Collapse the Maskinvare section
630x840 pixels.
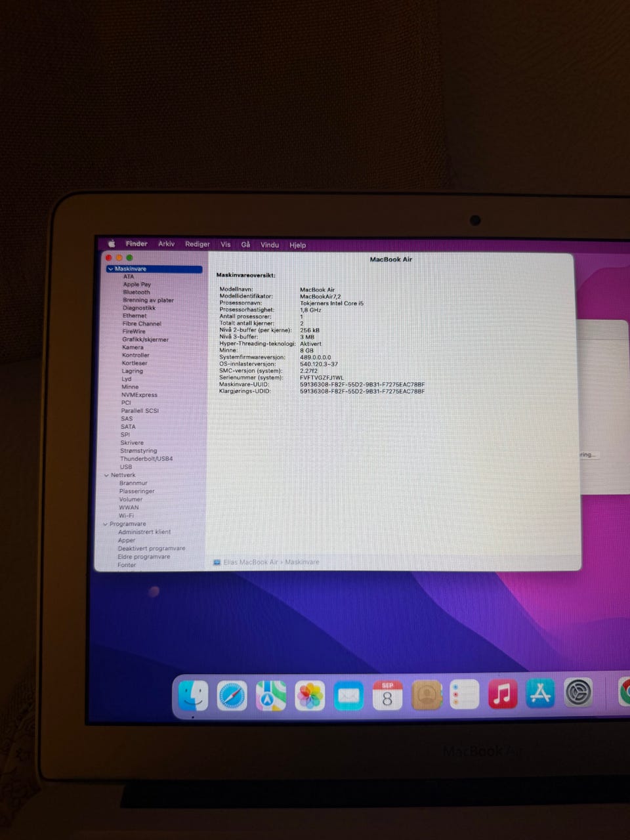[x=110, y=269]
